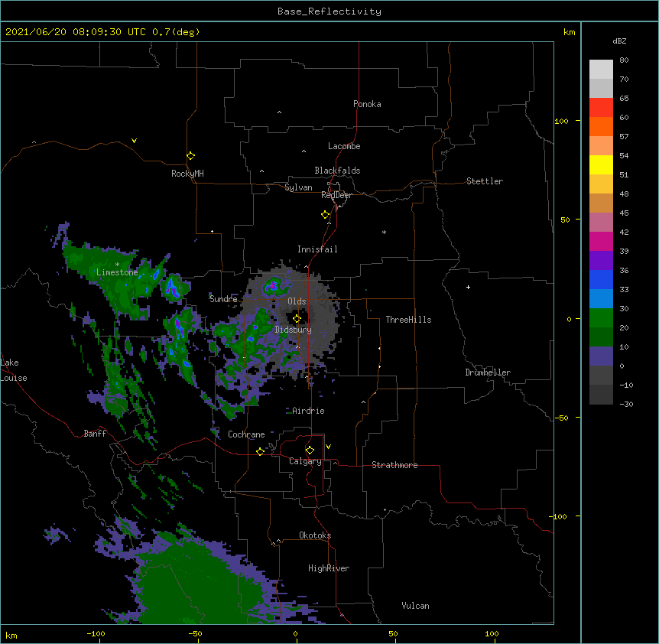Click the 100 tick on right axis
Image resolution: width=659 pixels, height=644 pixels.
pyautogui.click(x=561, y=121)
